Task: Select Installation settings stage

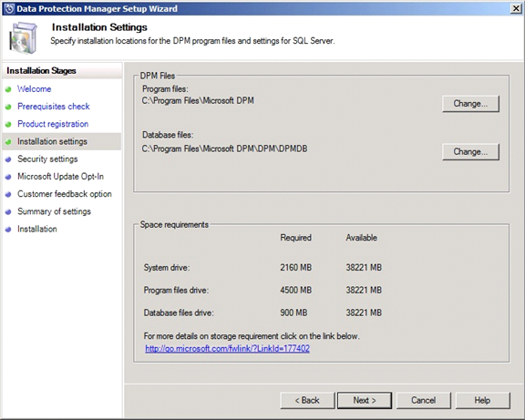Action: pyautogui.click(x=52, y=141)
